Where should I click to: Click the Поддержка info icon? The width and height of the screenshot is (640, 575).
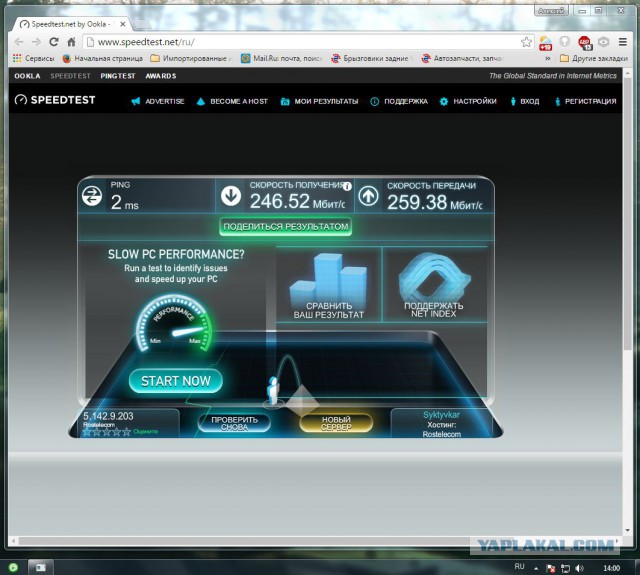374,101
